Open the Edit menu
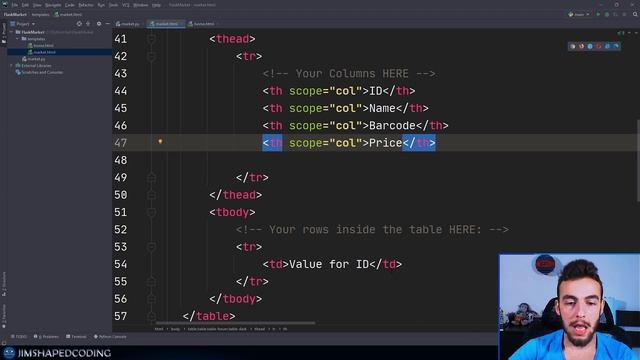640x360 pixels. (x=25, y=5)
